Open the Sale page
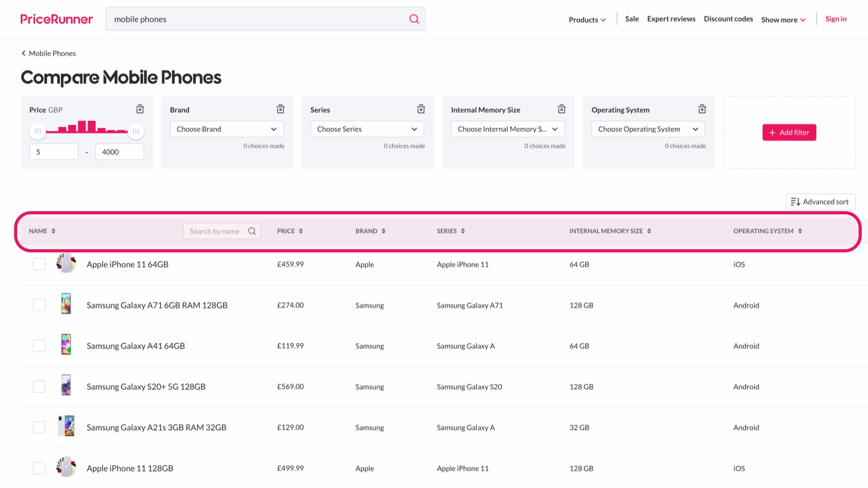 pos(632,19)
